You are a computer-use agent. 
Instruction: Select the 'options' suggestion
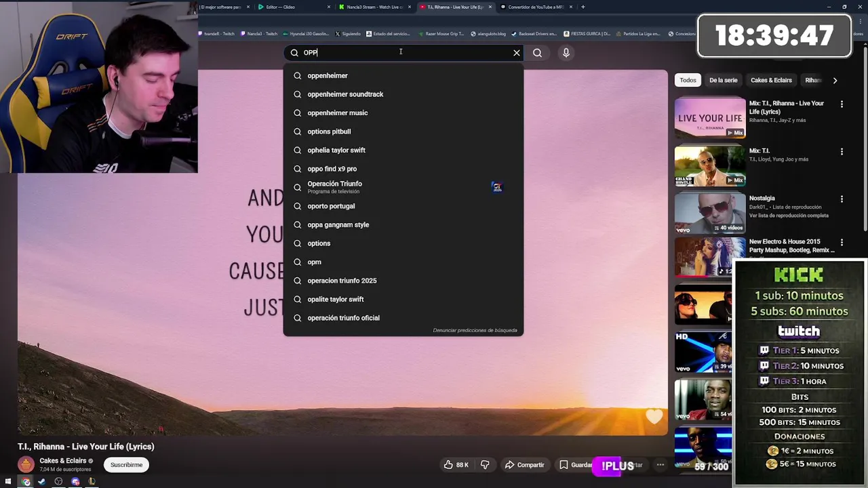[x=403, y=243]
